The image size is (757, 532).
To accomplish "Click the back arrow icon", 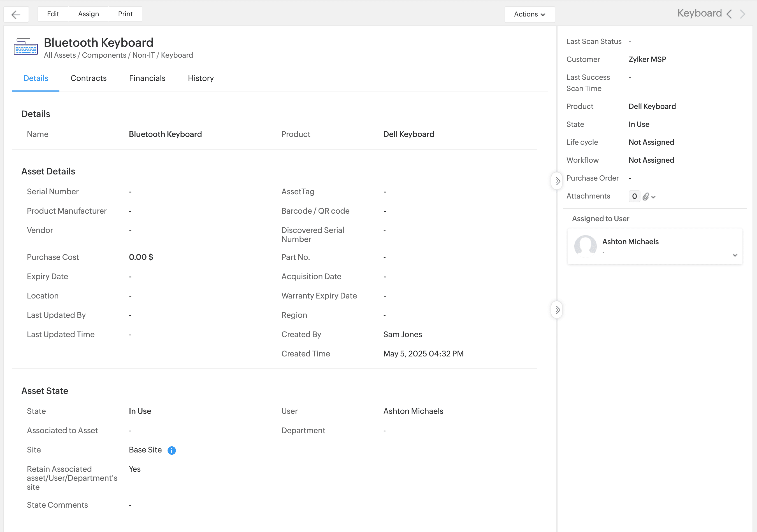I will [16, 14].
